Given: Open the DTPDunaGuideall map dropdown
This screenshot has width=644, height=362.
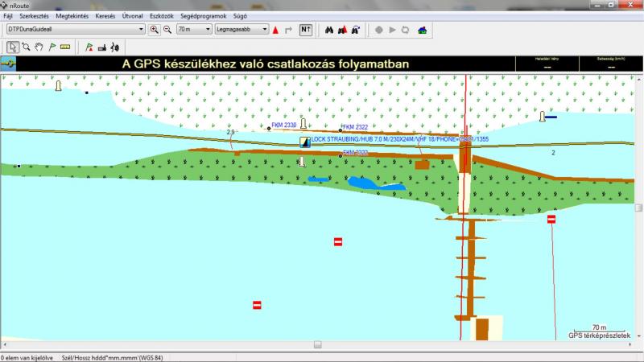Looking at the screenshot, I should point(142,30).
